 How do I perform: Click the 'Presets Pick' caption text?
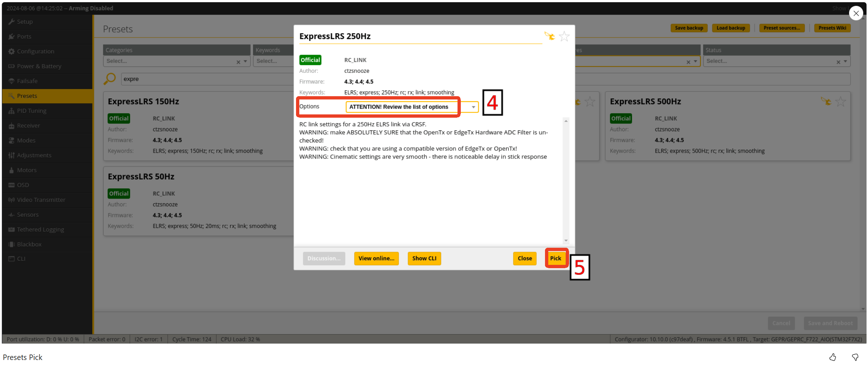23,357
